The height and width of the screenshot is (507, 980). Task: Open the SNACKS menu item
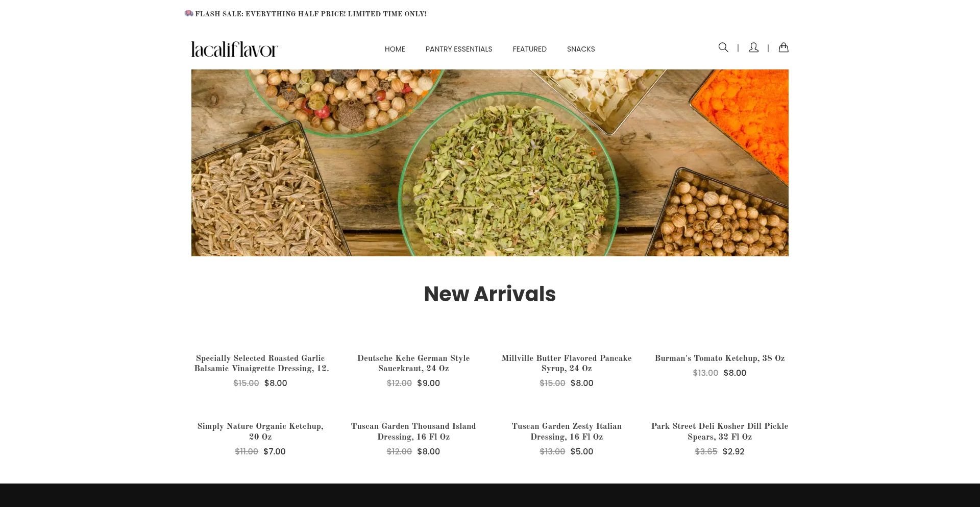pyautogui.click(x=581, y=49)
